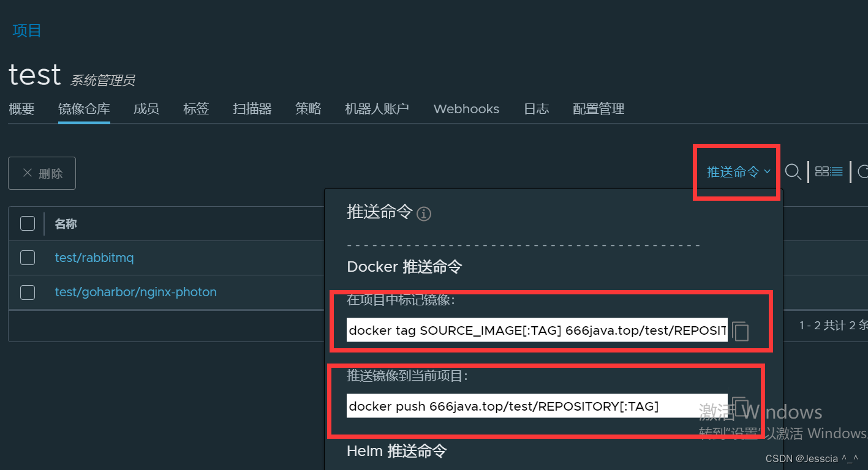Click the refresh icon
868x470 pixels.
(862, 172)
